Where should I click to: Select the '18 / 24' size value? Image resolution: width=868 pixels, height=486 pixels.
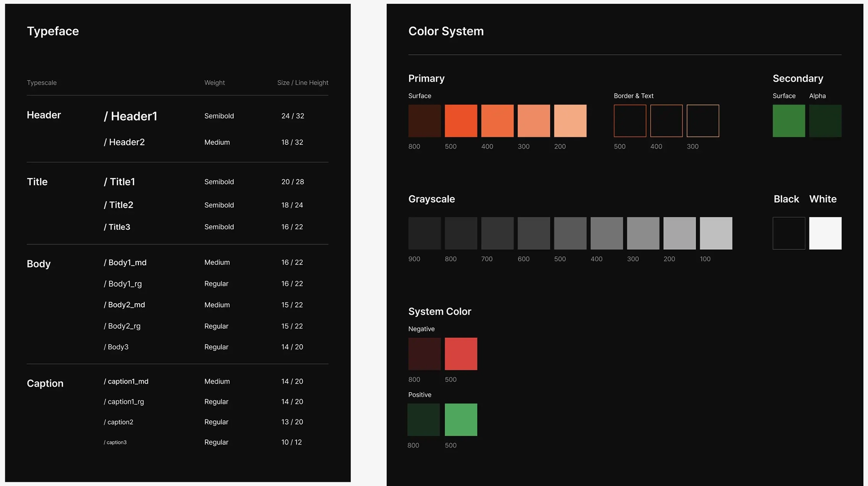pos(292,205)
